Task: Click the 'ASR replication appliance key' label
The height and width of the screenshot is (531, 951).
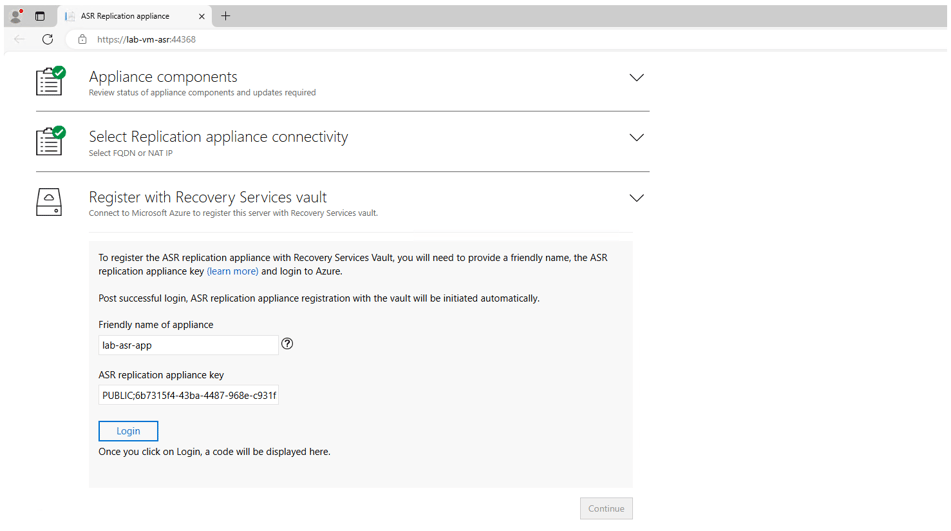Action: pos(161,375)
